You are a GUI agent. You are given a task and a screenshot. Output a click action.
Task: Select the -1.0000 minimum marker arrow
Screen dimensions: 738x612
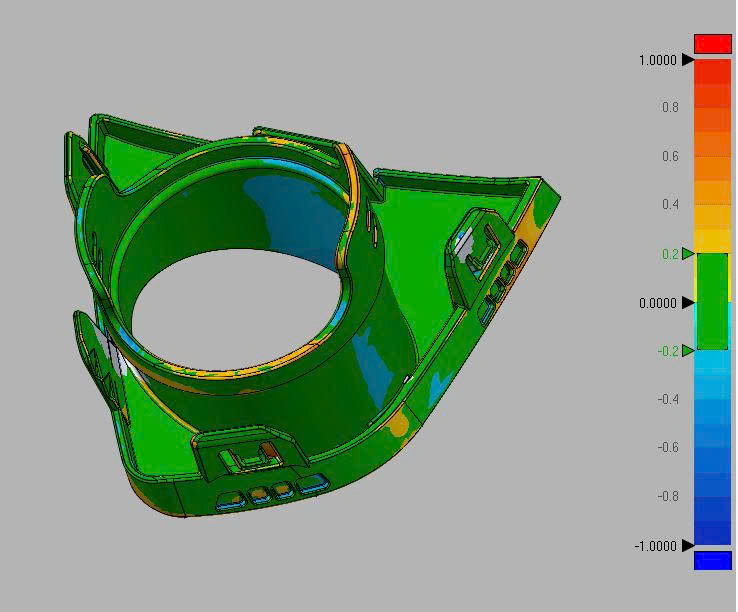[688, 546]
